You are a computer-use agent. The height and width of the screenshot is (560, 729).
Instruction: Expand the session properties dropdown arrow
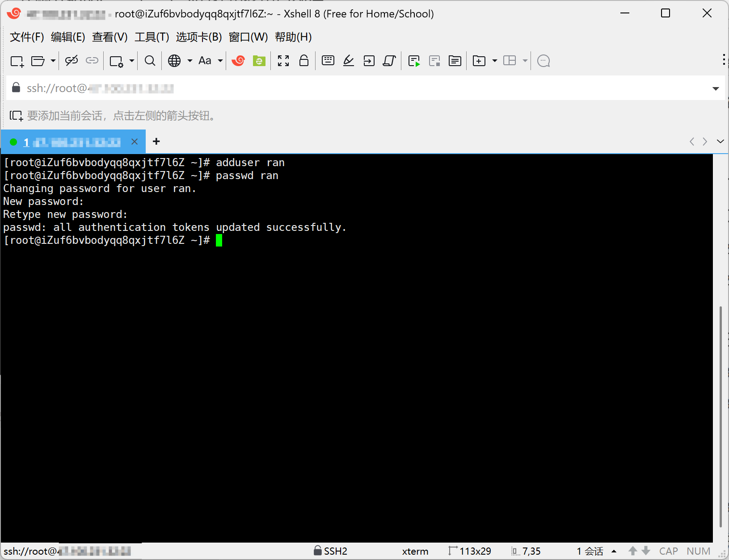click(x=132, y=61)
